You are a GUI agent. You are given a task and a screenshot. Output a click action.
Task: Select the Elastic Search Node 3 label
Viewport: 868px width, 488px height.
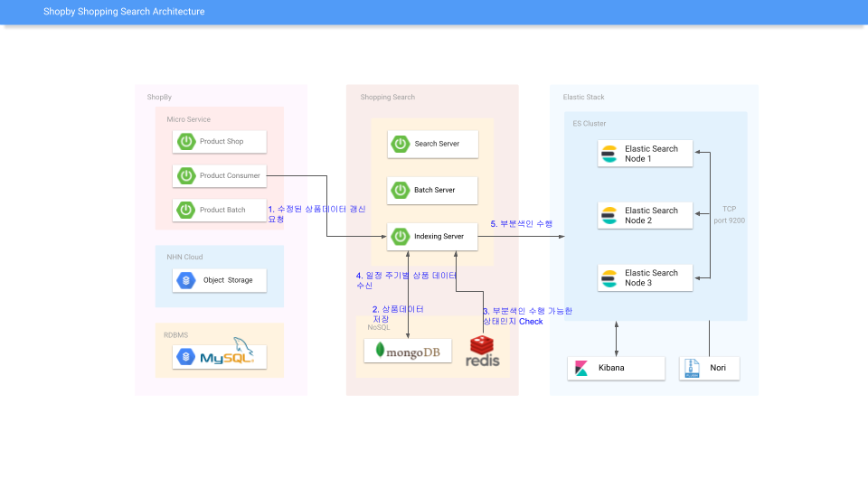pos(651,278)
